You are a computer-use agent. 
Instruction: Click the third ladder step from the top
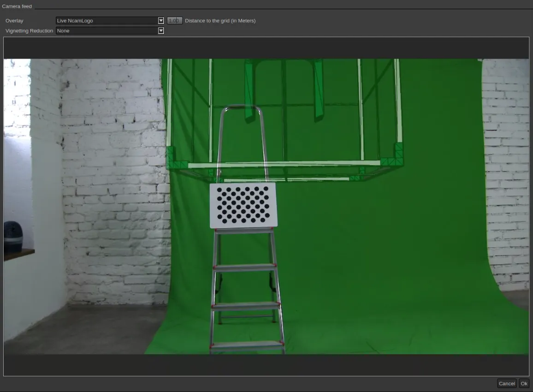coord(245,305)
